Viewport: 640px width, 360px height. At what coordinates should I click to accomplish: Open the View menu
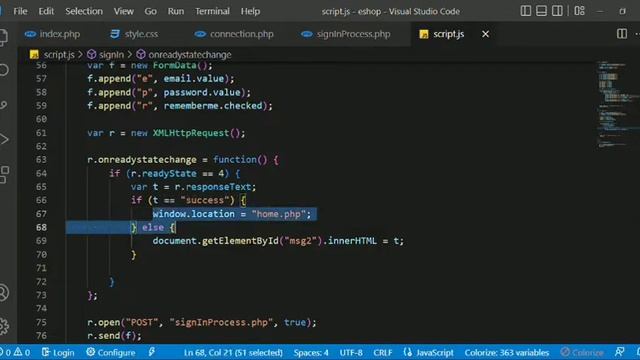coord(123,11)
